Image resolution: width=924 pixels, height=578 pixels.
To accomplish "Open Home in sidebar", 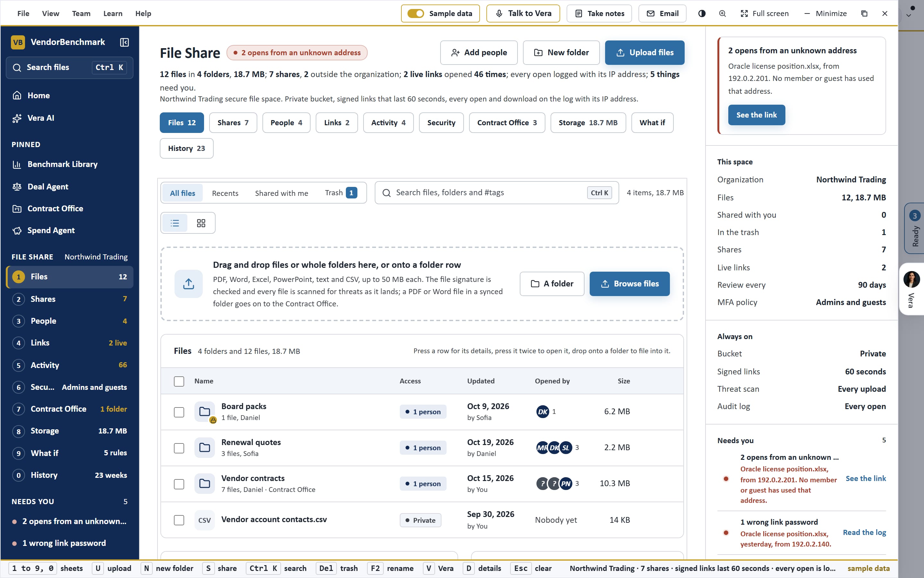I will point(70,96).
